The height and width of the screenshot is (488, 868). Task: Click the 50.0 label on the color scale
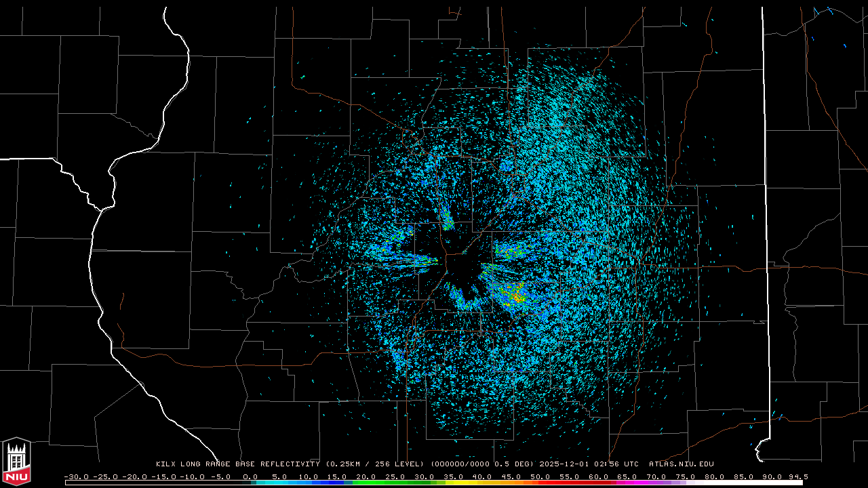539,476
